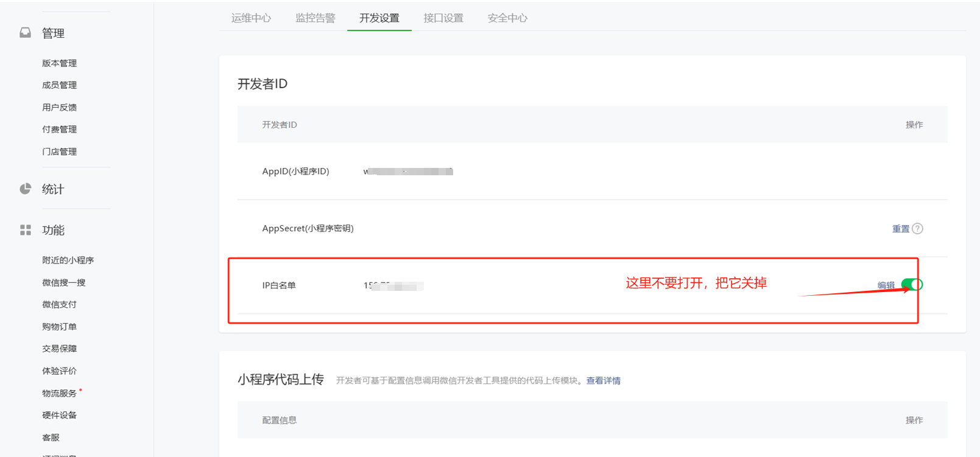Click the blurred IP whitelist value
980x457 pixels.
[x=393, y=285]
